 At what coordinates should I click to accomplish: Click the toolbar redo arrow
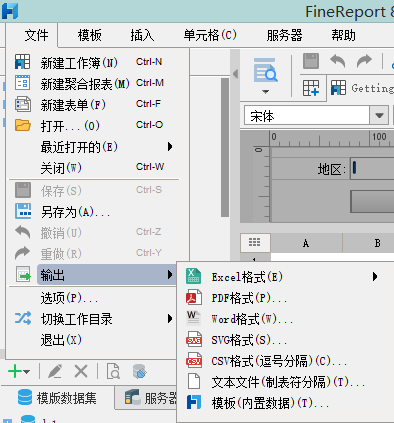pos(364,61)
